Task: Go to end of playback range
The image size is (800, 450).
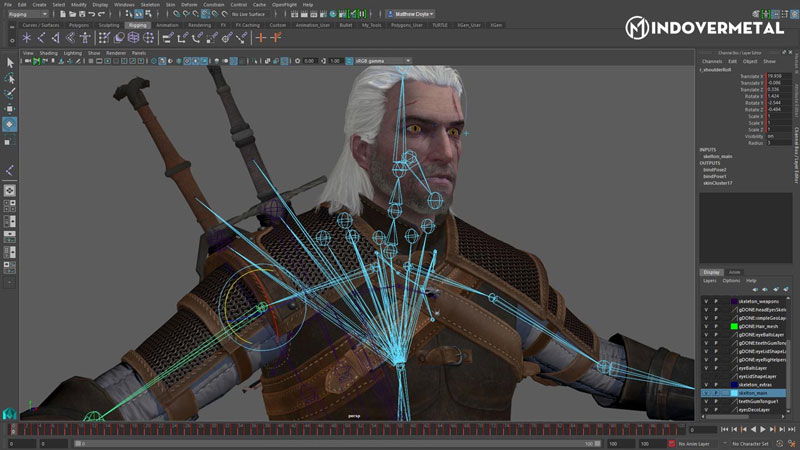Action: 791,430
